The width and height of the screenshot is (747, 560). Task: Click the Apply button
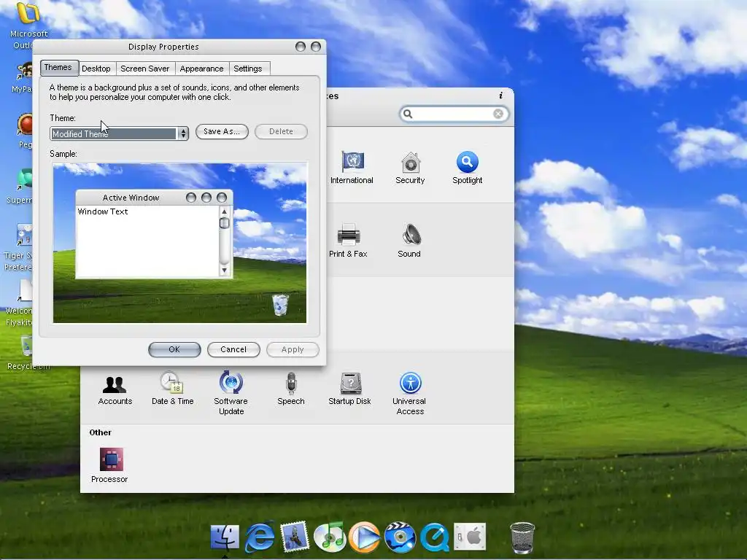(x=293, y=349)
